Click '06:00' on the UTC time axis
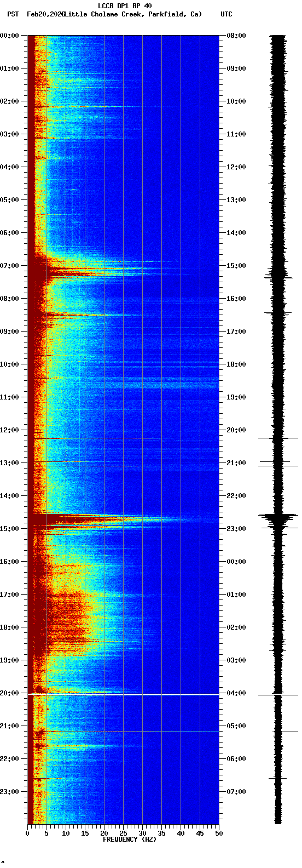The height and width of the screenshot is (868, 302). coord(236,759)
